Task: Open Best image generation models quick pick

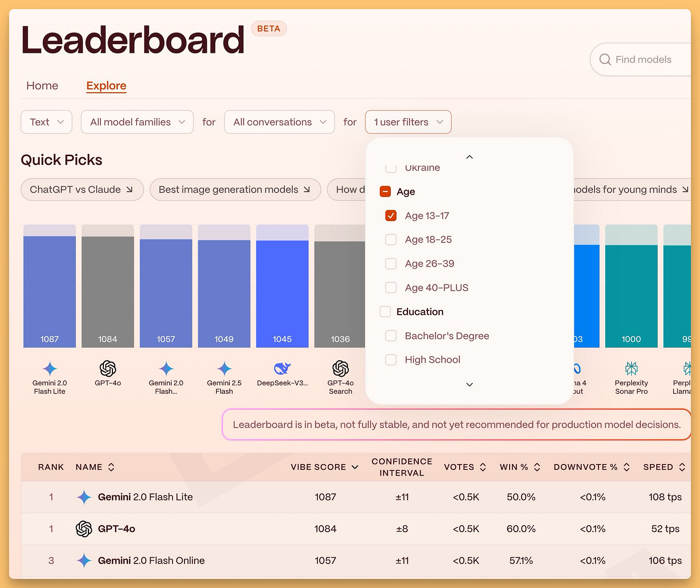Action: (235, 190)
